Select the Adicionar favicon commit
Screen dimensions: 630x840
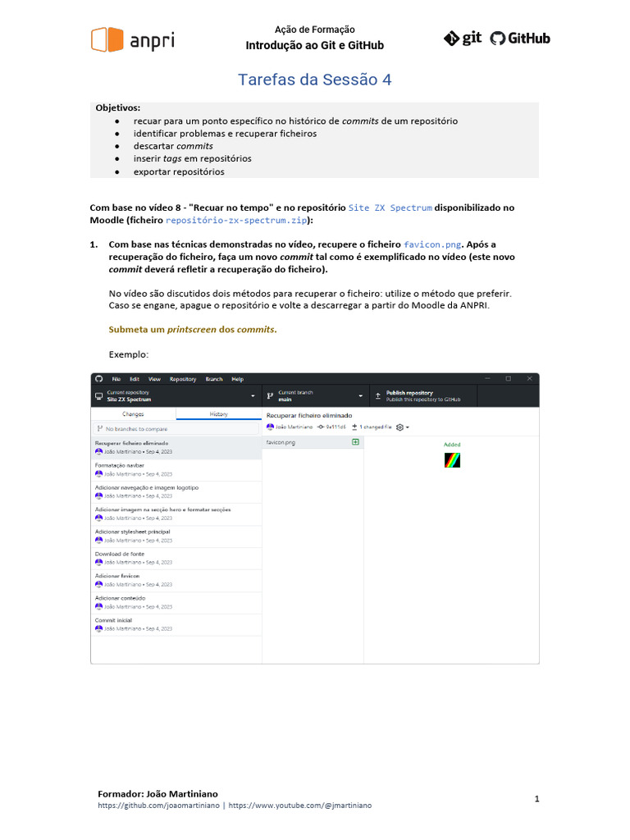[x=176, y=580]
